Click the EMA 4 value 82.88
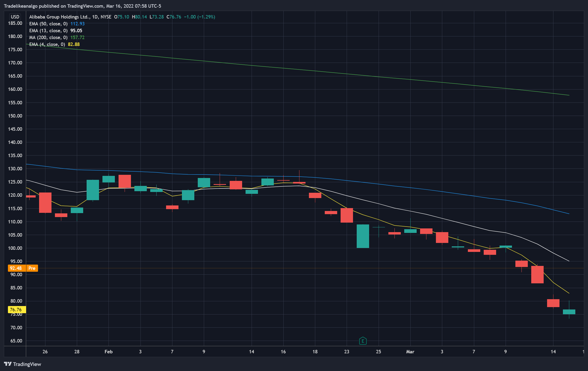Image resolution: width=588 pixels, height=371 pixels. tap(74, 44)
